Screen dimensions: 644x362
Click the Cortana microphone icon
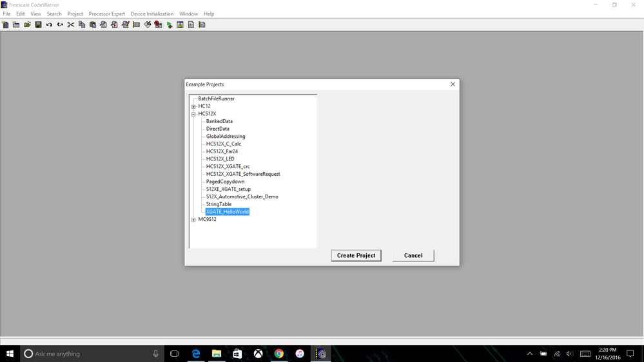(x=155, y=354)
